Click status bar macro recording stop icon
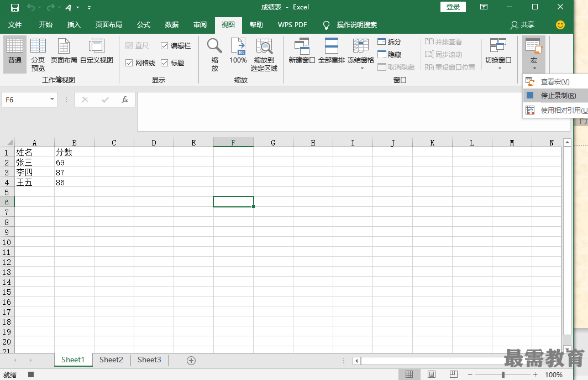588x380 pixels. (31, 374)
